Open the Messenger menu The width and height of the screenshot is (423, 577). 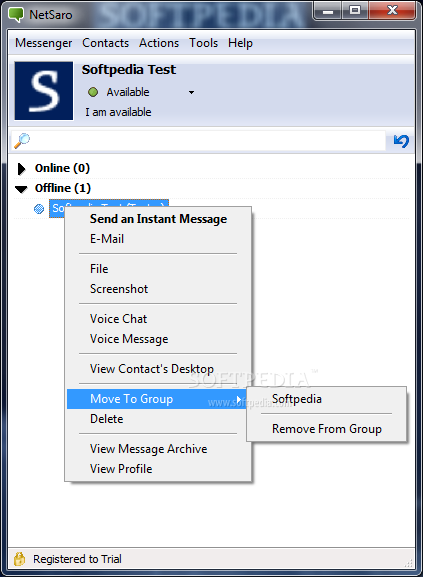point(43,43)
